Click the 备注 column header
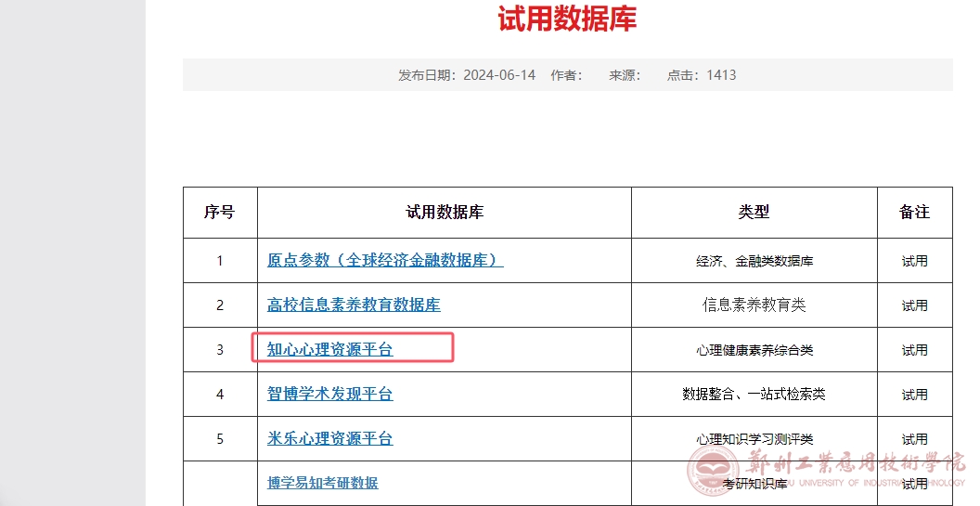 tap(914, 212)
